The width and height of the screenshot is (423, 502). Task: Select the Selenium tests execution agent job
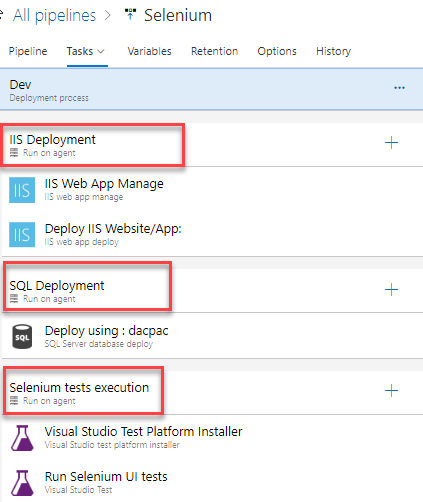point(211,392)
